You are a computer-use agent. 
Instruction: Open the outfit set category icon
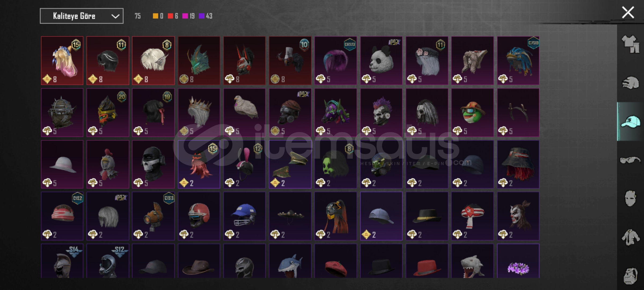[x=630, y=44]
